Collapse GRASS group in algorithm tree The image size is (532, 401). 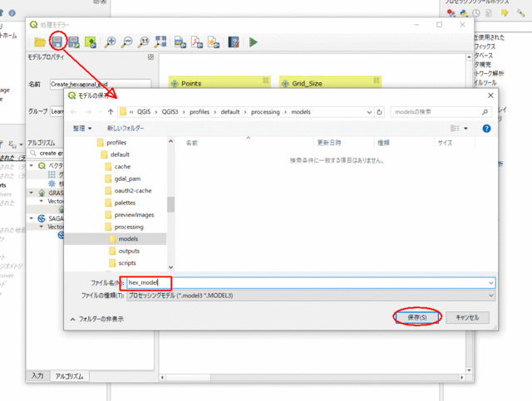point(32,193)
